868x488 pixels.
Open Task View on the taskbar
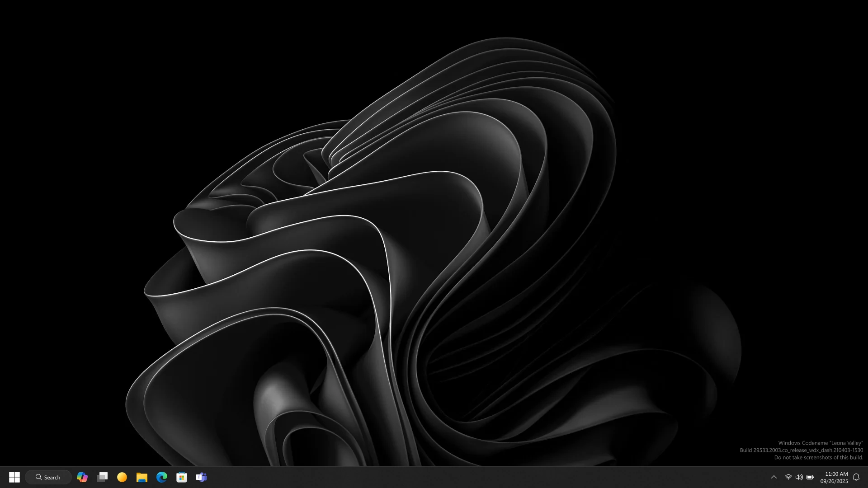pos(102,477)
